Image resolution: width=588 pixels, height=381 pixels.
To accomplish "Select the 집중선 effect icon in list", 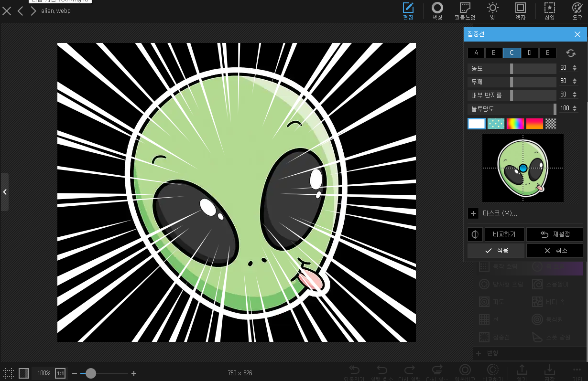I will tap(484, 337).
